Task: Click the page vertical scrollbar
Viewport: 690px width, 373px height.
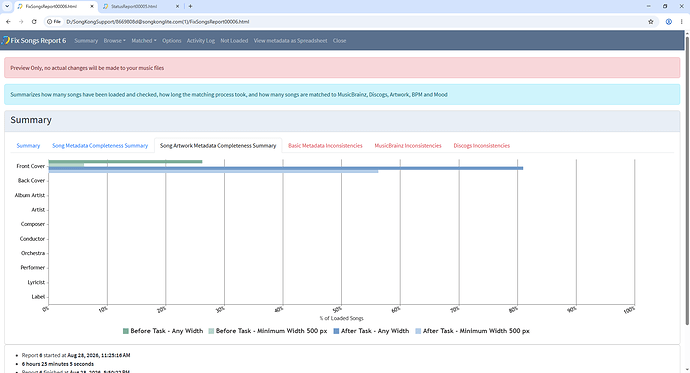Action: [x=687, y=180]
